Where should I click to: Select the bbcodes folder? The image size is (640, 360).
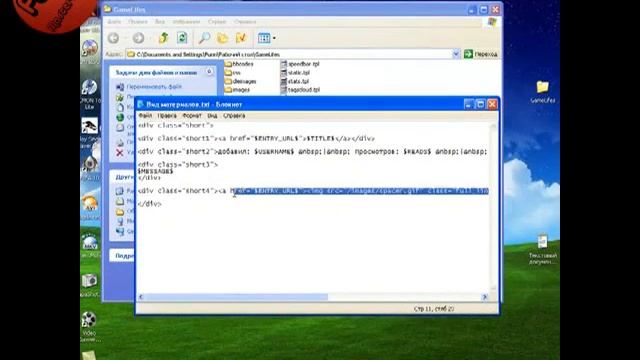(239, 64)
